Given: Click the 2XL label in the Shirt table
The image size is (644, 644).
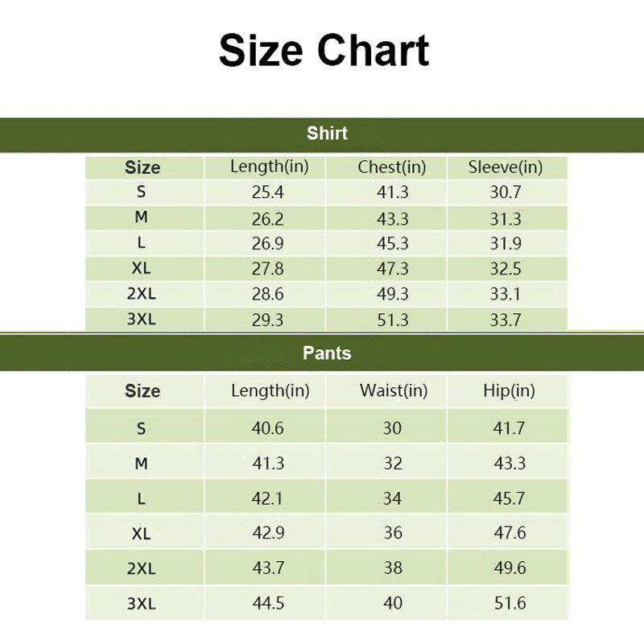Looking at the screenshot, I should (142, 294).
